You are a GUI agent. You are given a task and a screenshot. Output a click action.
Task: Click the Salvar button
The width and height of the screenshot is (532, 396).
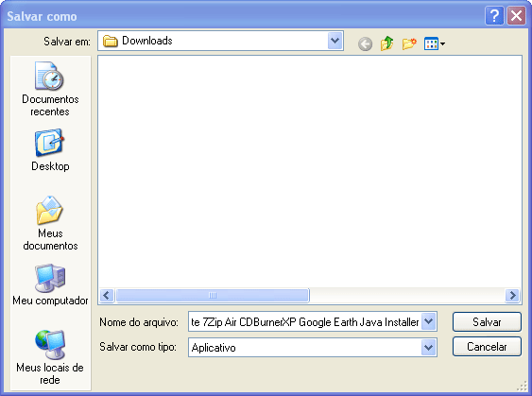[x=487, y=321]
